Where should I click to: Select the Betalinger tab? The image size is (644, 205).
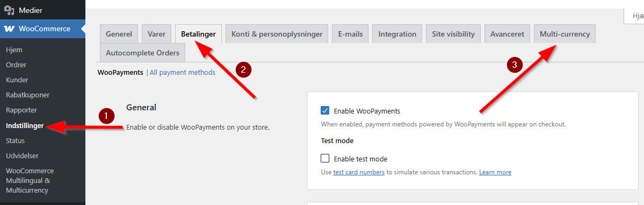click(198, 34)
